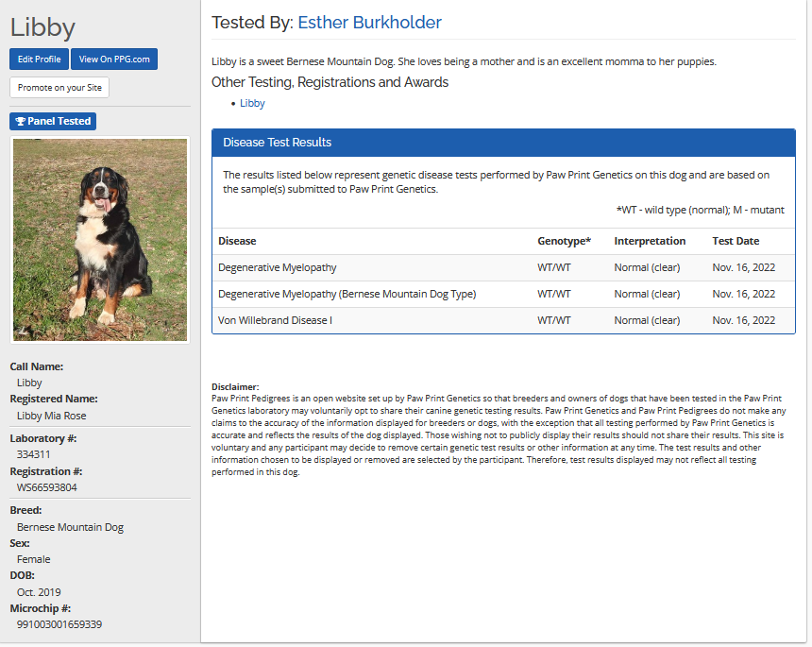Click the Genotype* column header
Screen dimensions: 812x647
564,241
